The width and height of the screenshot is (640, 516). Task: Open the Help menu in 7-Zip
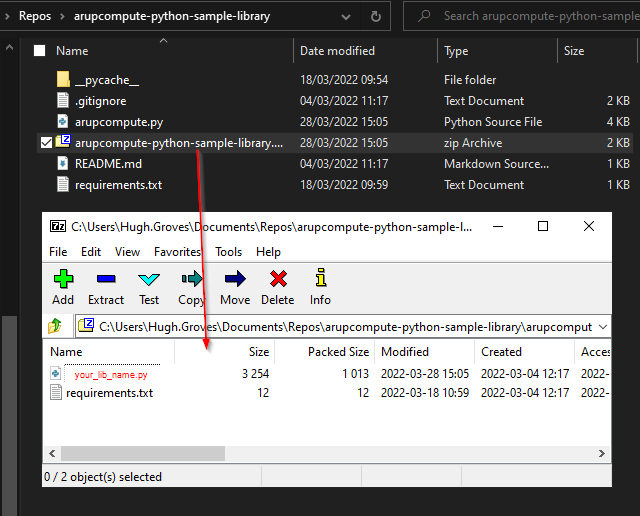268,252
